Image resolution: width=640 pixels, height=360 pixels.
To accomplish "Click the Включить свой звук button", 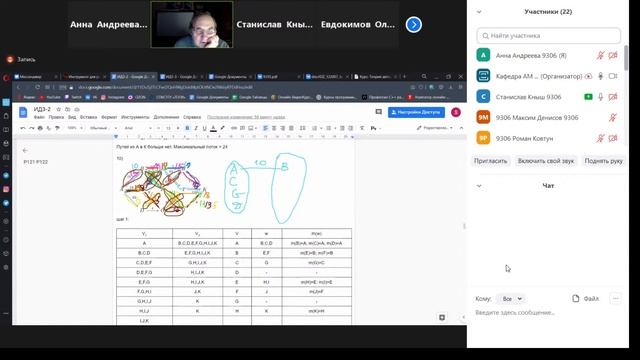I will coord(546,161).
